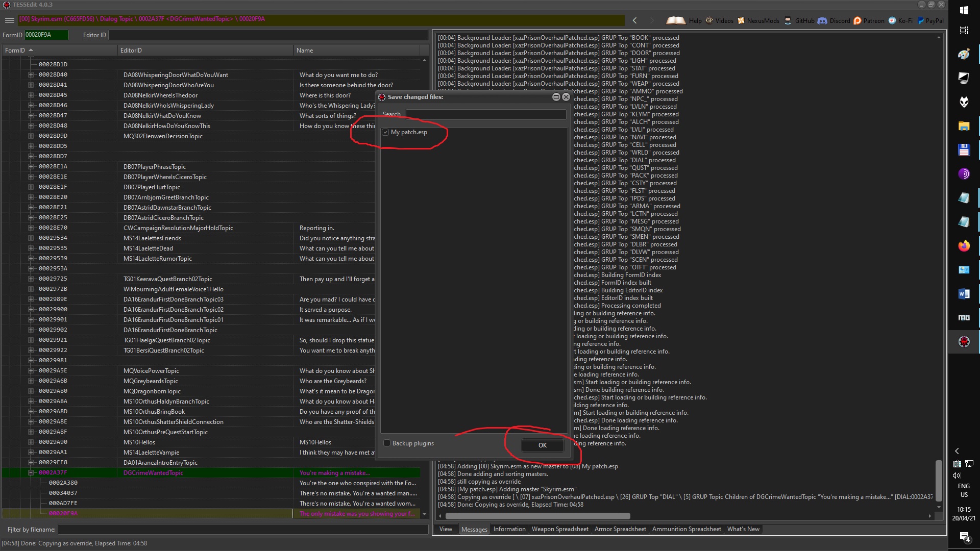Open foobar2000 alien icon in taskbar
The image size is (980, 551).
[x=964, y=102]
